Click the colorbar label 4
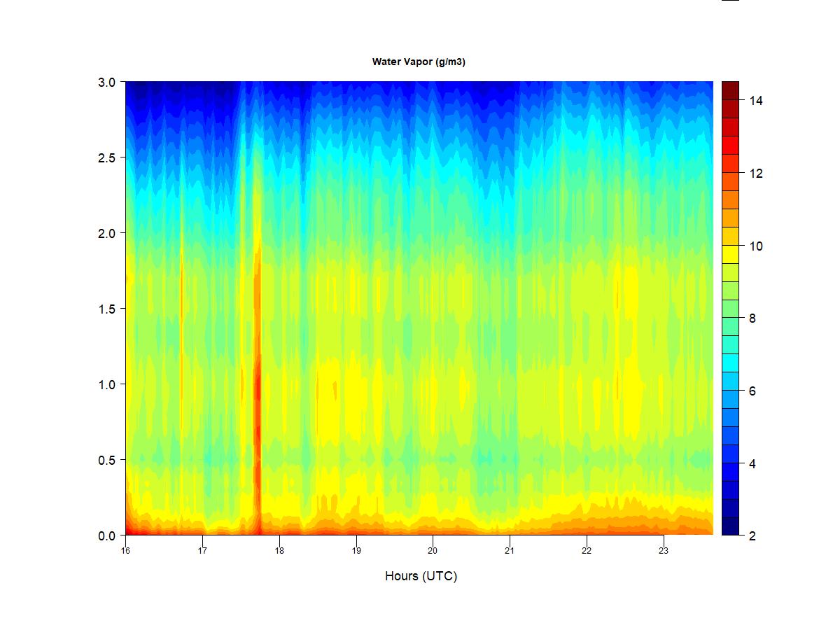Viewport: 840px width, 630px height. (x=752, y=463)
